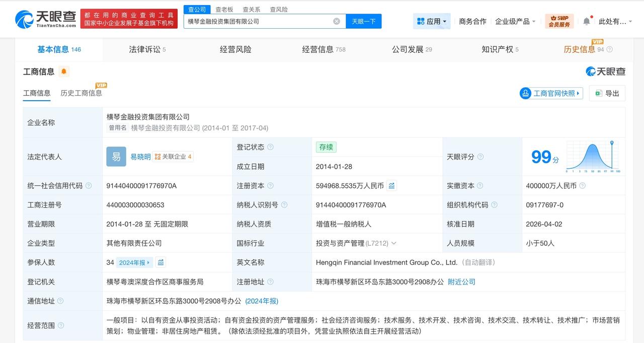Clear the search box using the X icon
Image resolution: width=644 pixels, height=343 pixels.
coord(336,21)
